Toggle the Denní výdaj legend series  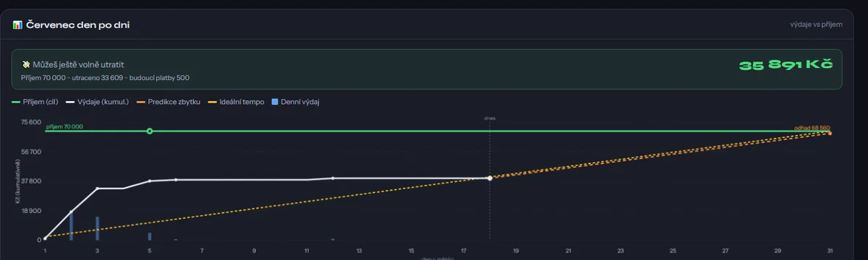pyautogui.click(x=296, y=102)
